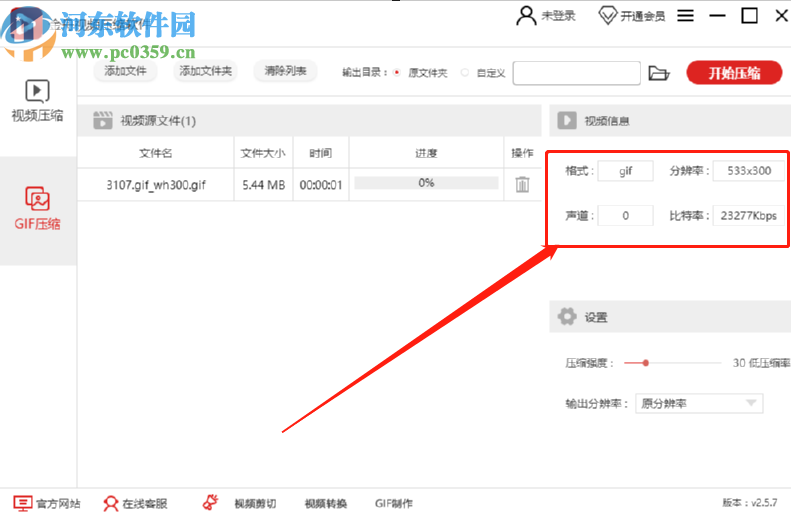Select the file row 3107.gif_wh300.gif
This screenshot has height=514, width=791.
click(309, 185)
